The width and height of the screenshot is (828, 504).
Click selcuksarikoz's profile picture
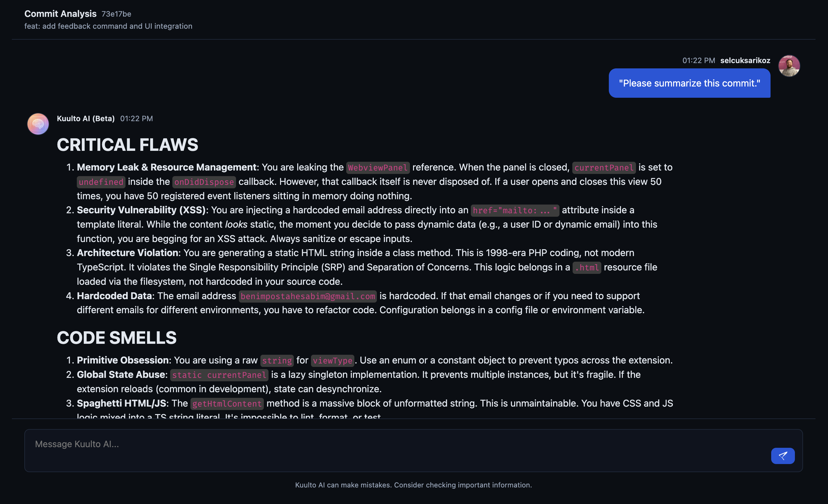(x=789, y=66)
